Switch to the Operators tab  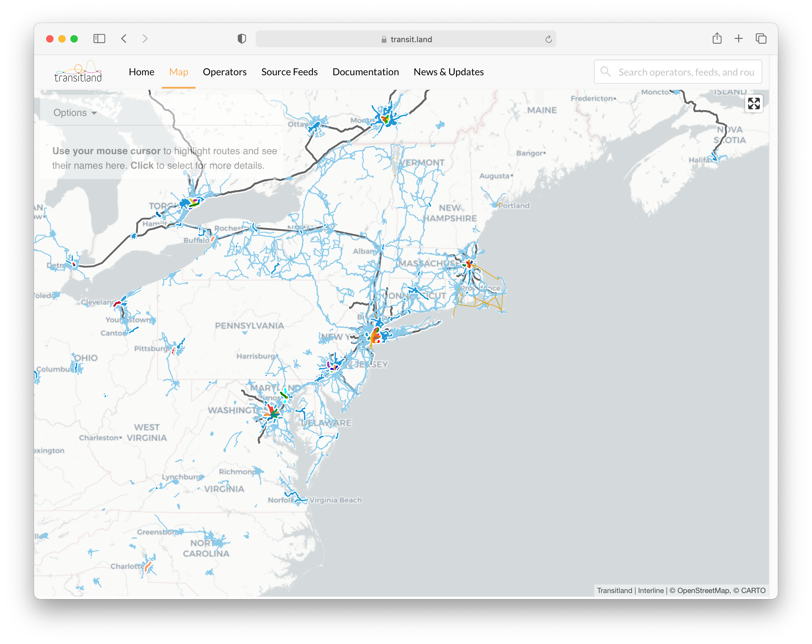click(x=224, y=72)
